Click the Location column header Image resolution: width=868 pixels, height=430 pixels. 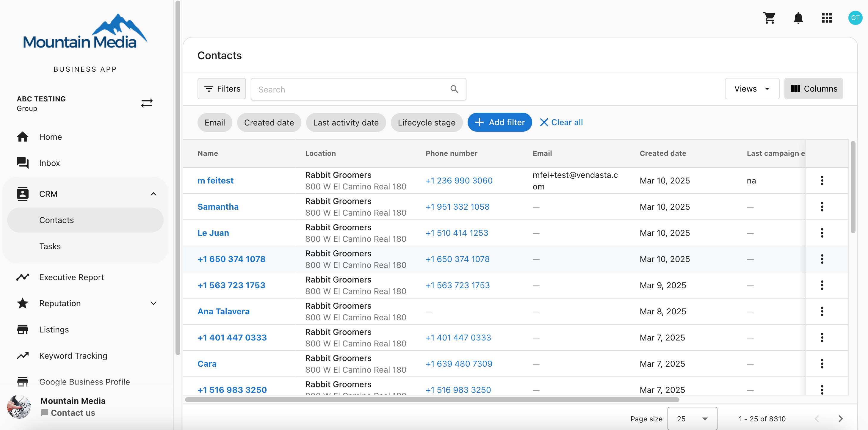pyautogui.click(x=320, y=153)
